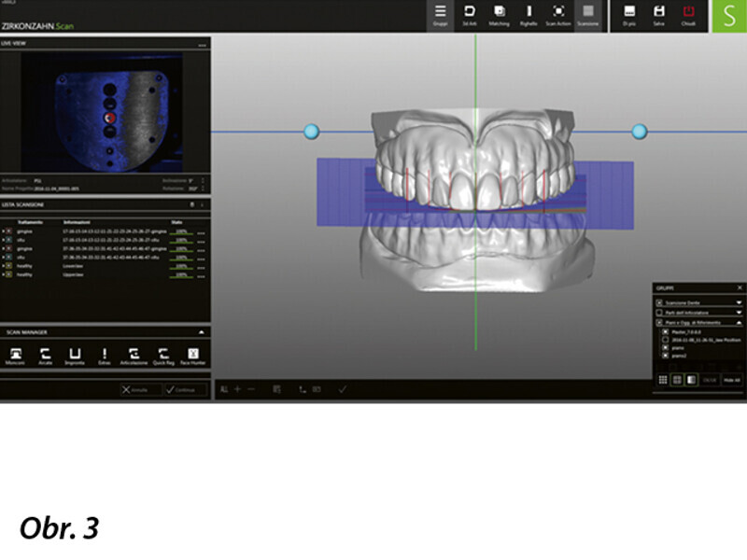Image resolution: width=747 pixels, height=560 pixels.
Task: Uncheck the piano2 reference plane checkbox
Action: [x=665, y=356]
